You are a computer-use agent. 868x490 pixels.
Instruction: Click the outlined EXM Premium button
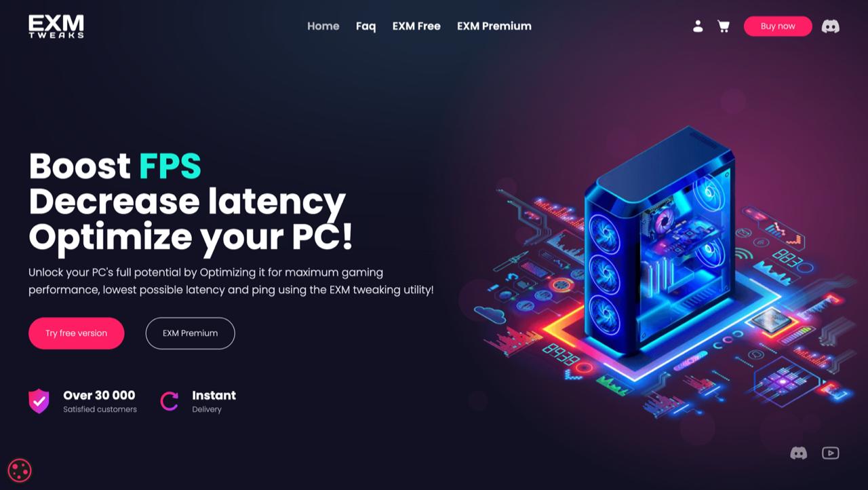191,333
